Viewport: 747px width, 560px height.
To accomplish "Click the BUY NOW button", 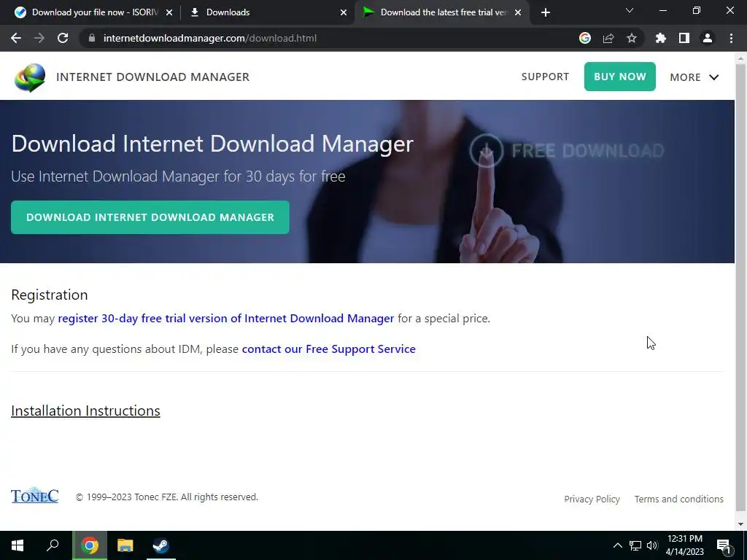I will pyautogui.click(x=620, y=77).
